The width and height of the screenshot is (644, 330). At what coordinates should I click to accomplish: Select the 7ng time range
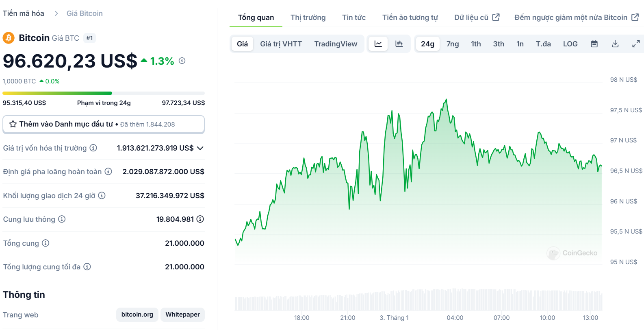click(x=453, y=44)
